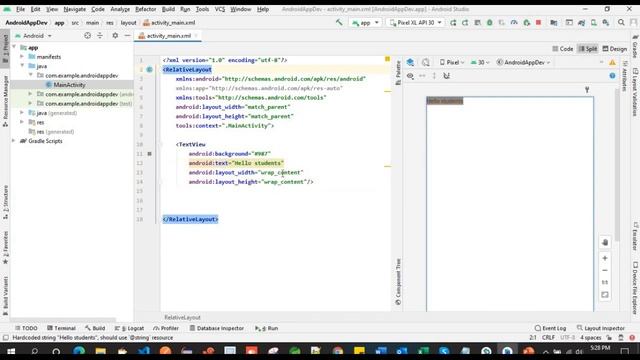This screenshot has height=360, width=640.
Task: Open the Terminal tool window
Action: point(61,328)
